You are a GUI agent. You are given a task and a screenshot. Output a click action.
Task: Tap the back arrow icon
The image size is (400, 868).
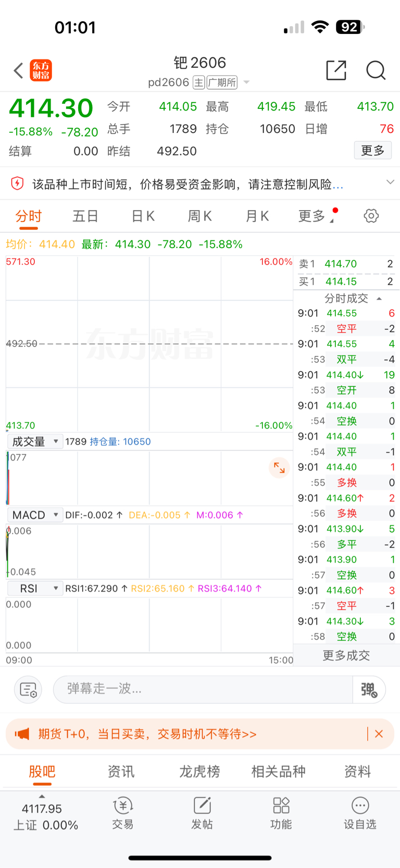(x=19, y=70)
